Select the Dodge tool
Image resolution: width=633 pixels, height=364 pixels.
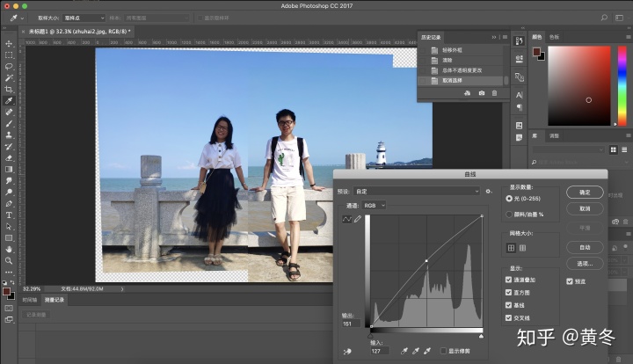9,192
